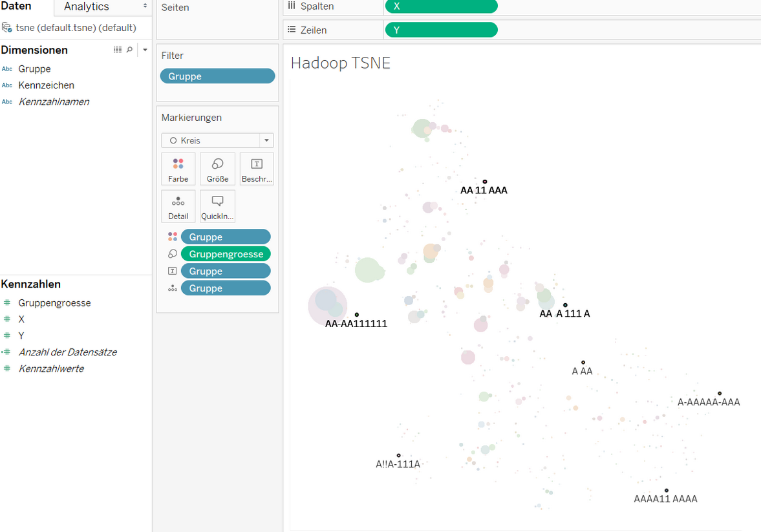Click the X pill in Spalten
761x532 pixels.
coord(441,6)
